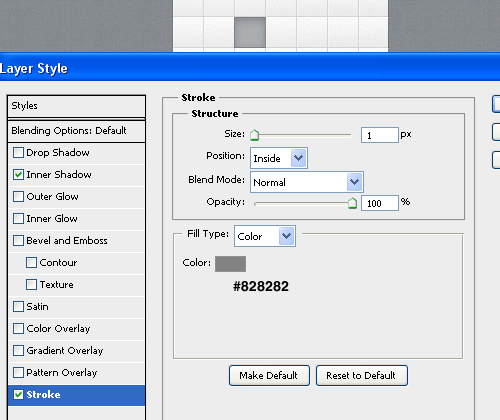Viewport: 500px width, 420px height.
Task: Click the Size slider handle
Action: (255, 135)
